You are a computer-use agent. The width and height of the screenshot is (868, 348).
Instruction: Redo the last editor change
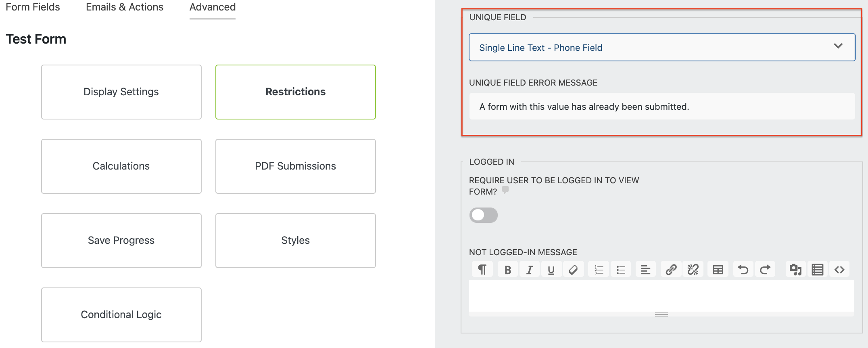(765, 269)
